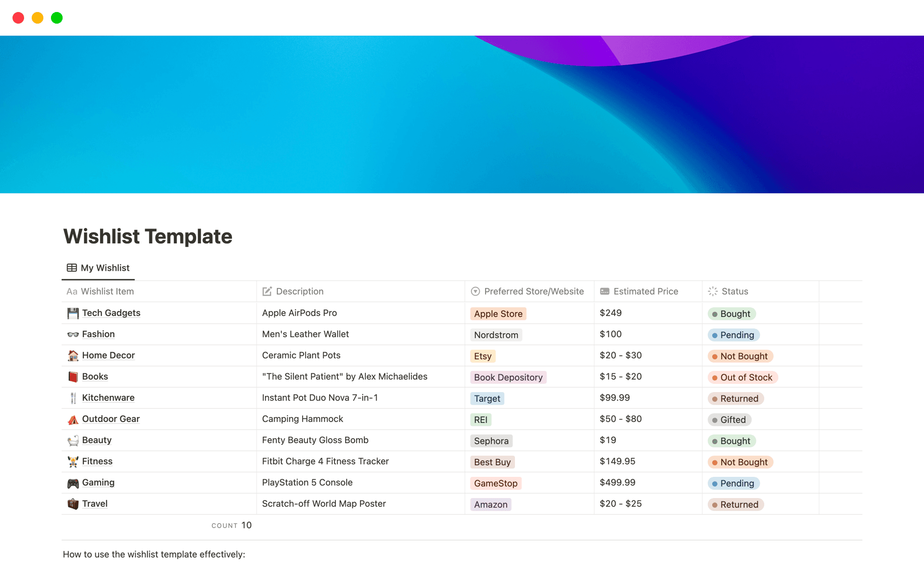The width and height of the screenshot is (924, 578).
Task: Click the red book emoji next to Books
Action: coord(72,376)
